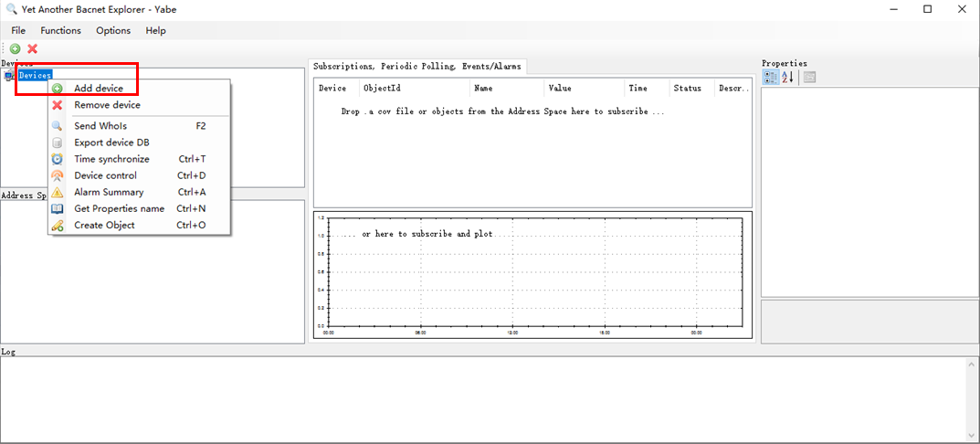
Task: Click the empty Properties grid panel
Action: click(x=869, y=192)
